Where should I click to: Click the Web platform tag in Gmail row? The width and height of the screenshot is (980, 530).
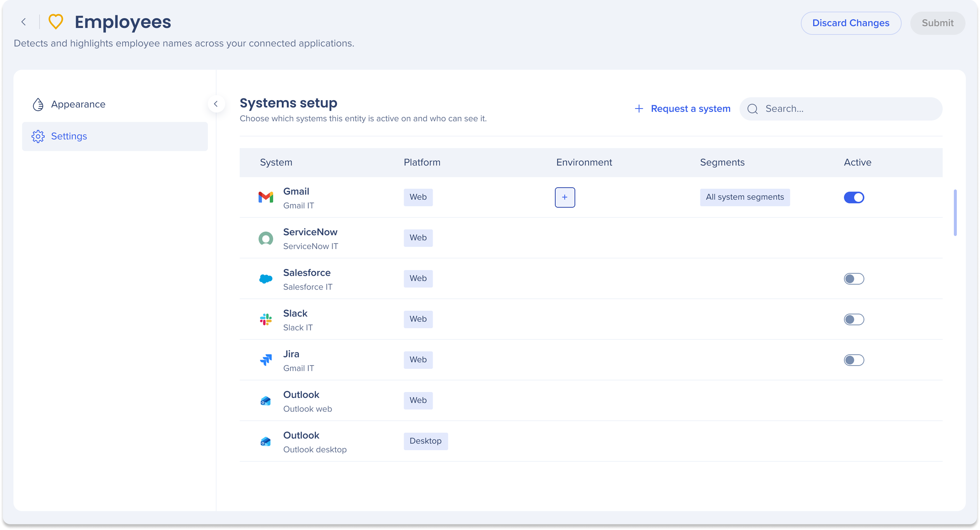[x=418, y=197]
